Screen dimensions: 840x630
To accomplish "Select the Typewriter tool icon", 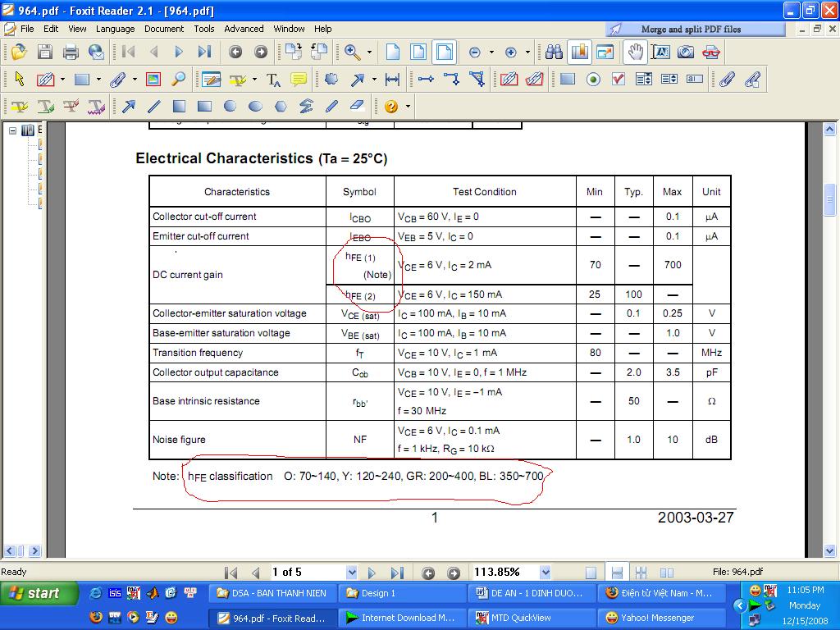I will pyautogui.click(x=274, y=80).
